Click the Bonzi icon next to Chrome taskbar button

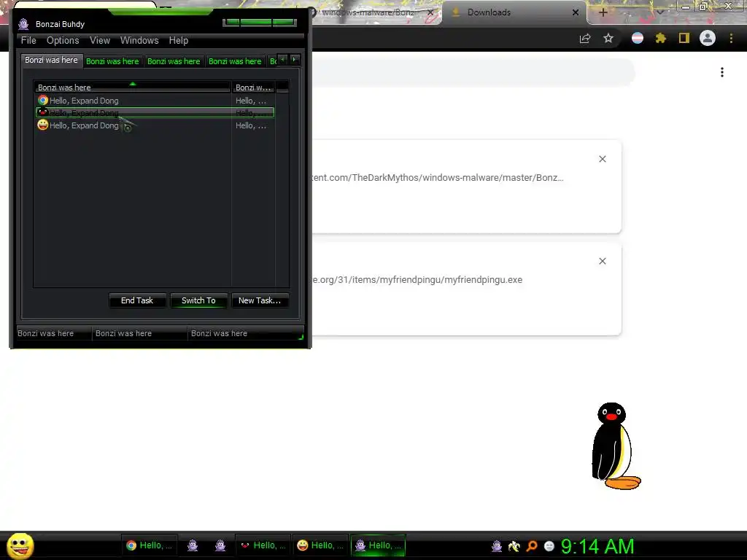(x=193, y=545)
